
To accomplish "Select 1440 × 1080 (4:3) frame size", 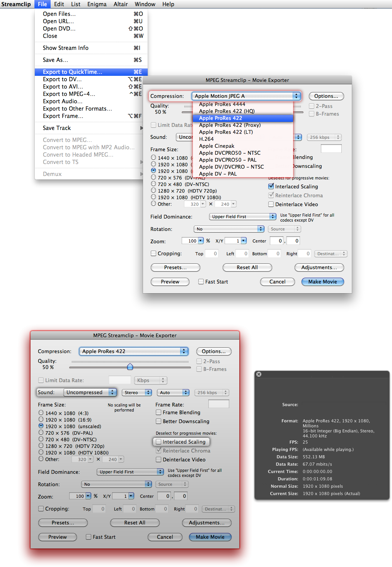I will tap(41, 413).
